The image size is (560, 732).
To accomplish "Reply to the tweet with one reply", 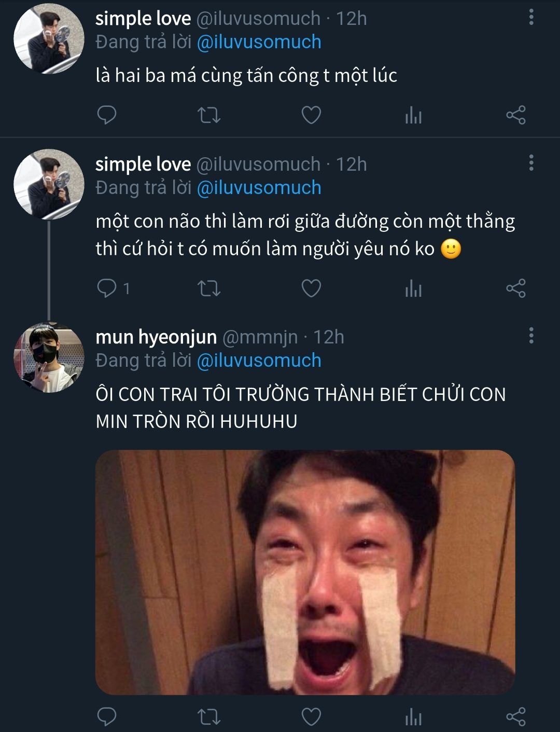I will point(107,288).
